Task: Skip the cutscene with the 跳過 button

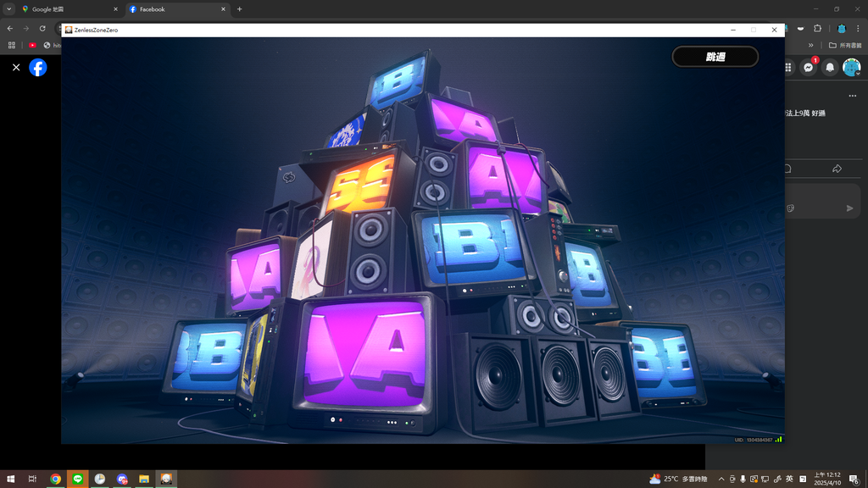Action: (x=715, y=57)
